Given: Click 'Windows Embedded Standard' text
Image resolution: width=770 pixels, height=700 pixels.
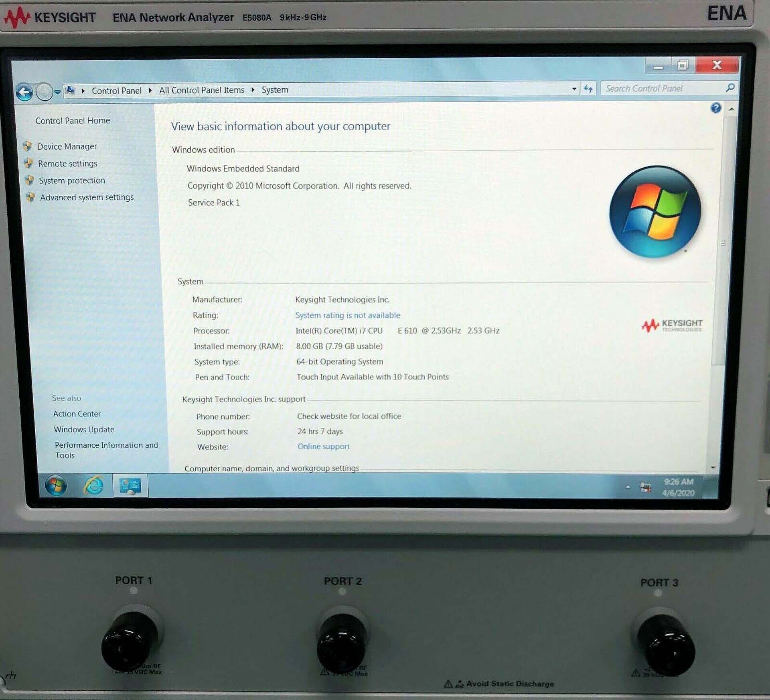Looking at the screenshot, I should coord(243,168).
